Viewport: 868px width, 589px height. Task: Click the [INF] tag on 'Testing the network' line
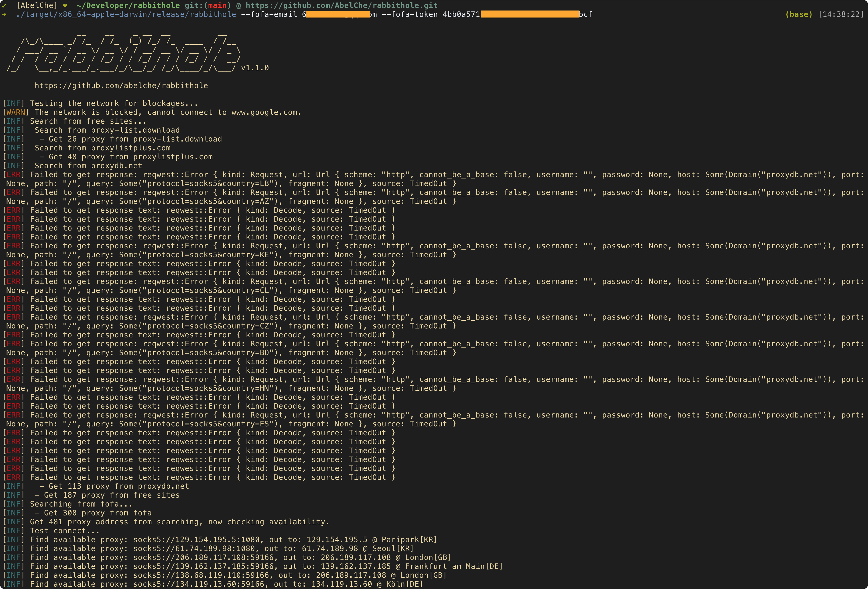coord(14,103)
